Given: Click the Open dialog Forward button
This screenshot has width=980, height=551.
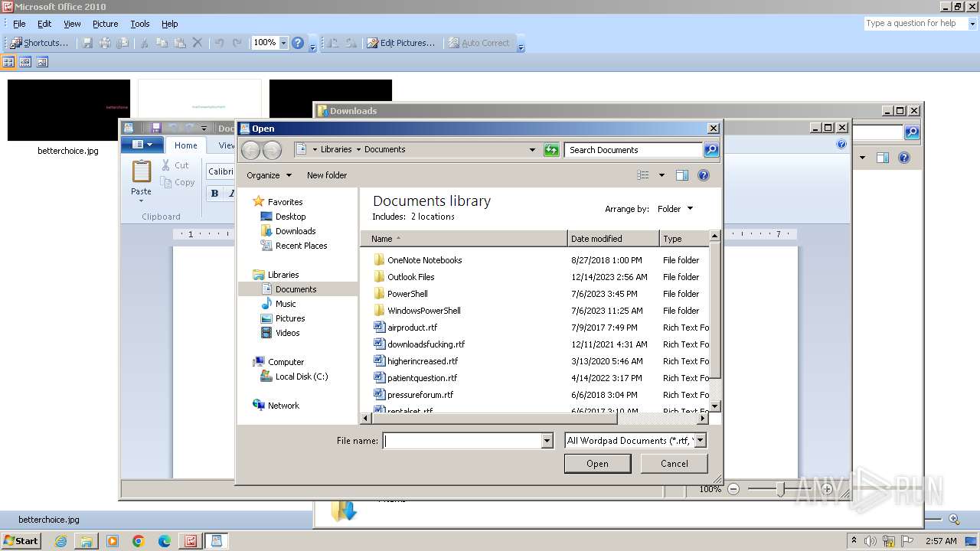Looking at the screenshot, I should point(272,150).
